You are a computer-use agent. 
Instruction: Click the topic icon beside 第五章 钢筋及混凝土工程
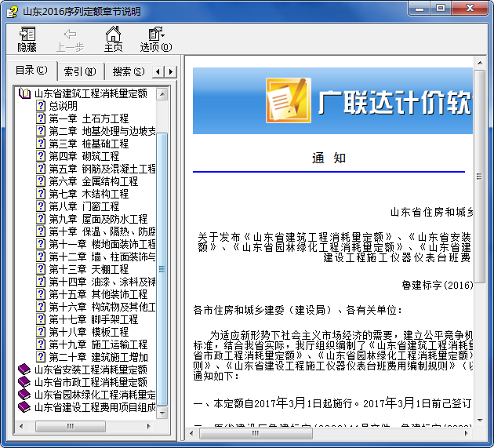41,169
